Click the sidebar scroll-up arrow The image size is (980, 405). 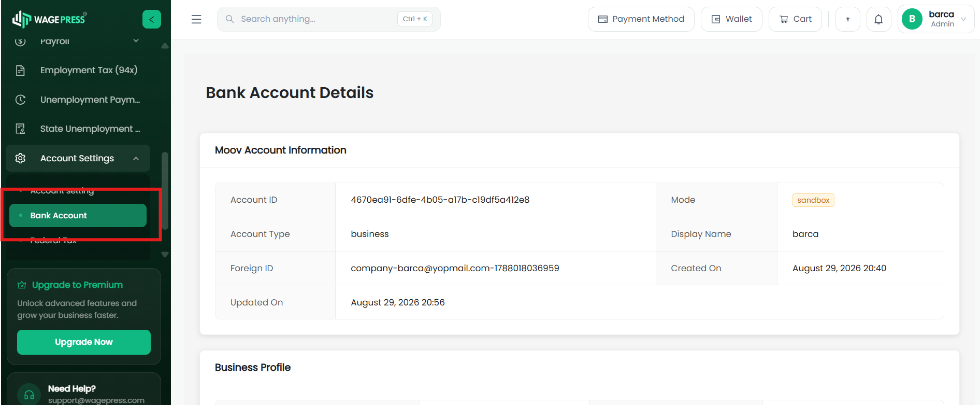click(165, 46)
